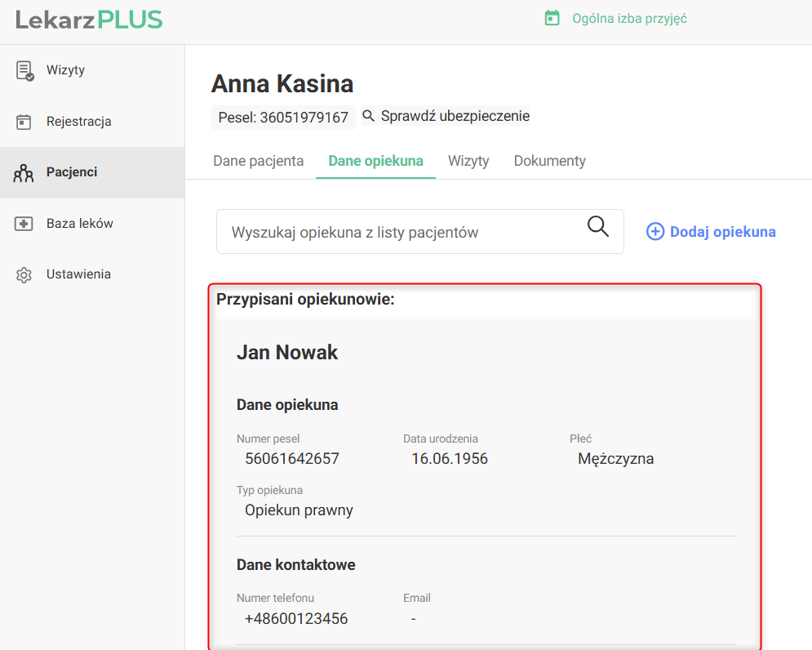Open the patient Wizyty tab
The width and height of the screenshot is (812, 650).
[x=468, y=161]
